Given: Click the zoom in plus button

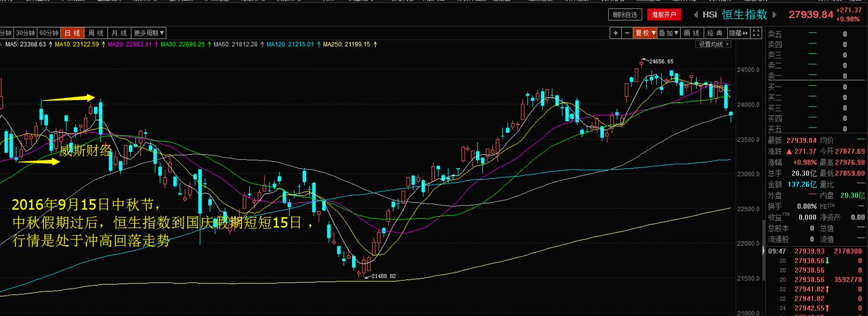Looking at the screenshot, I should coord(616,33).
